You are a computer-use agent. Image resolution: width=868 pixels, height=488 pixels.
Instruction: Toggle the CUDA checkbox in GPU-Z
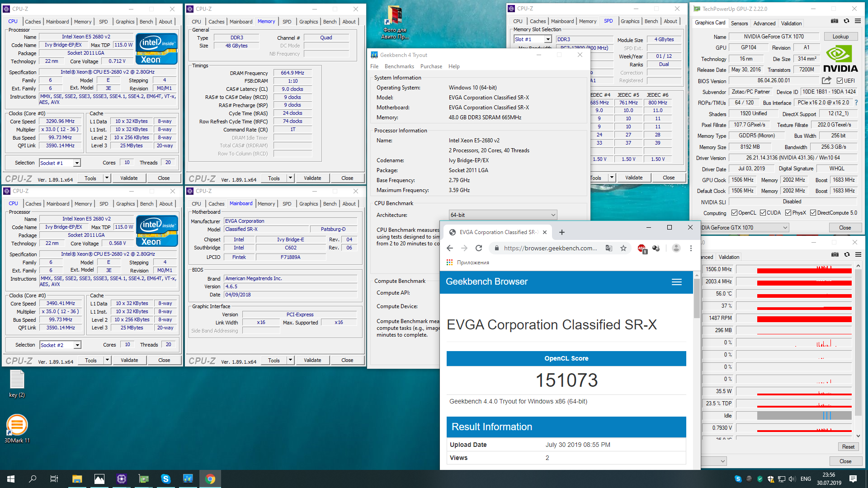click(763, 213)
